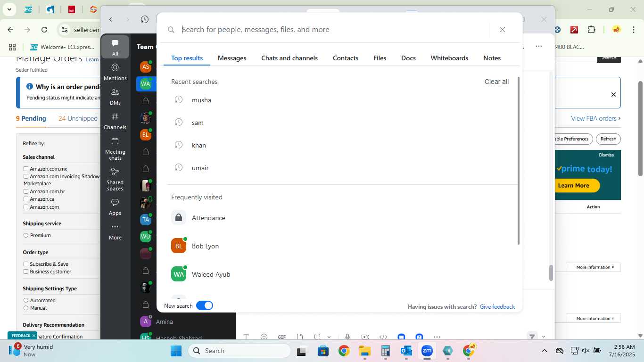Open Chrome extensions puzzle icon
This screenshot has width=644, height=362.
tap(591, 30)
